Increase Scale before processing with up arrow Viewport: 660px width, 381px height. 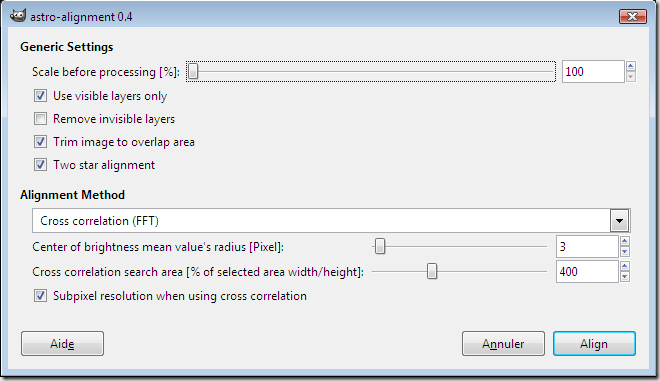point(630,66)
